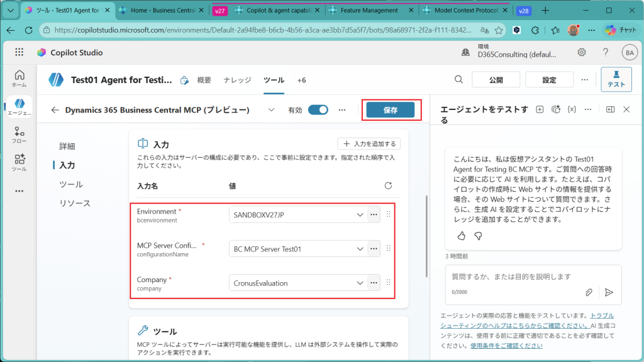This screenshot has height=362, width=644.
Task: Click the app launcher waffle icon
Action: coord(19,53)
